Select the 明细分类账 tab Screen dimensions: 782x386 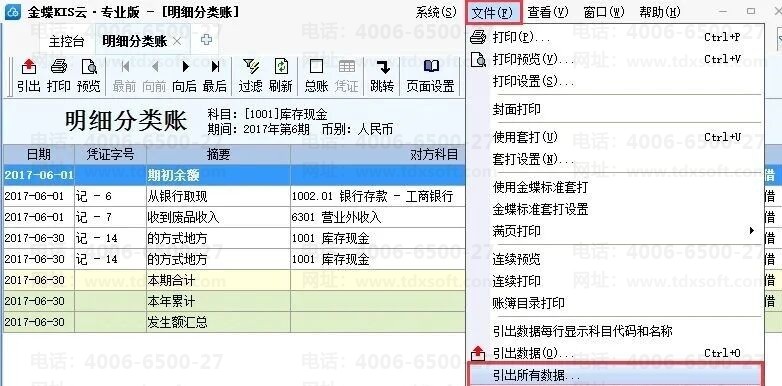(135, 41)
